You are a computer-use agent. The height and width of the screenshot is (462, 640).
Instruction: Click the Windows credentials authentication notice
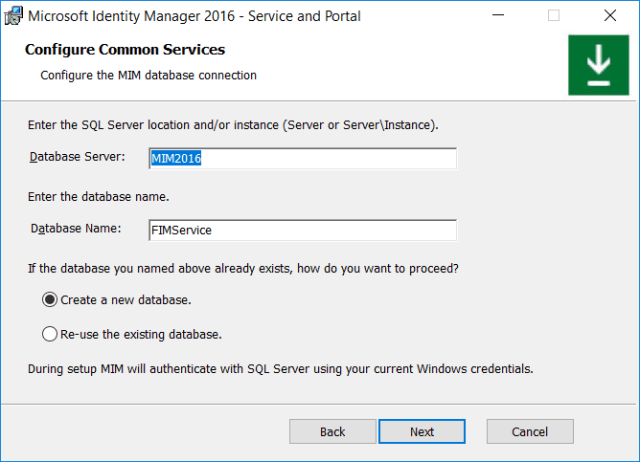(x=279, y=368)
